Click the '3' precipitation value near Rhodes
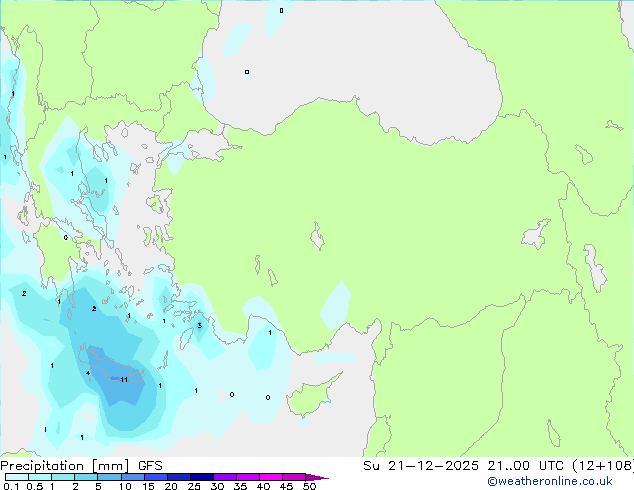 (x=199, y=325)
